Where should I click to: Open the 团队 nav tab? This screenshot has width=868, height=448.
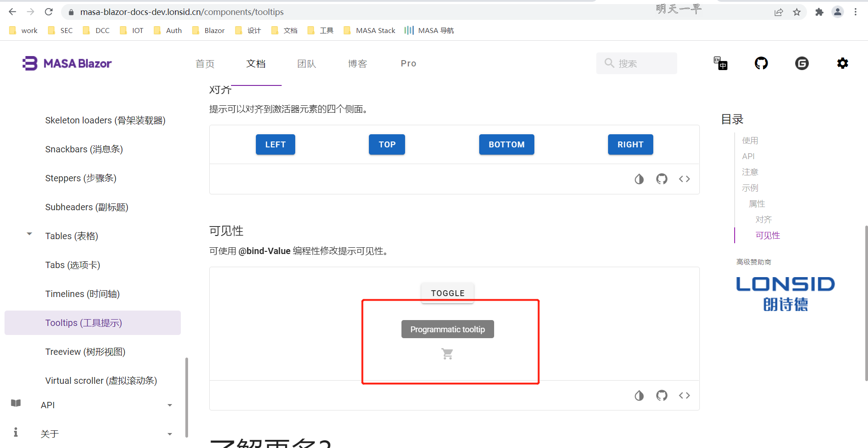click(307, 64)
